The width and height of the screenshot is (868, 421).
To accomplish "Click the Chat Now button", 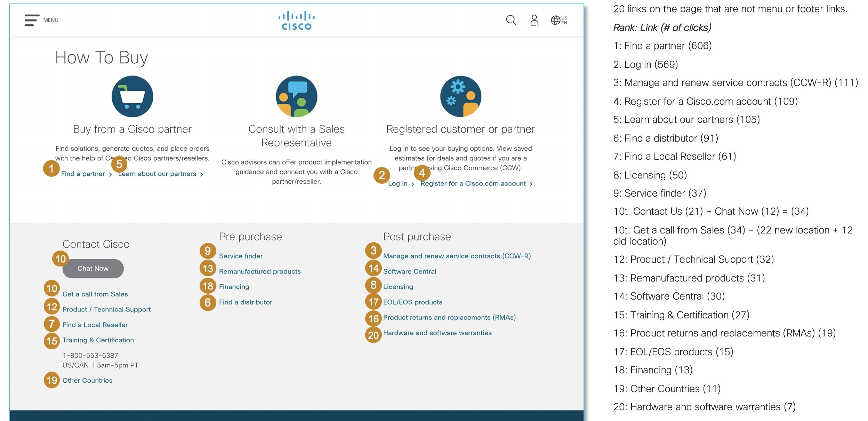I will coord(93,269).
